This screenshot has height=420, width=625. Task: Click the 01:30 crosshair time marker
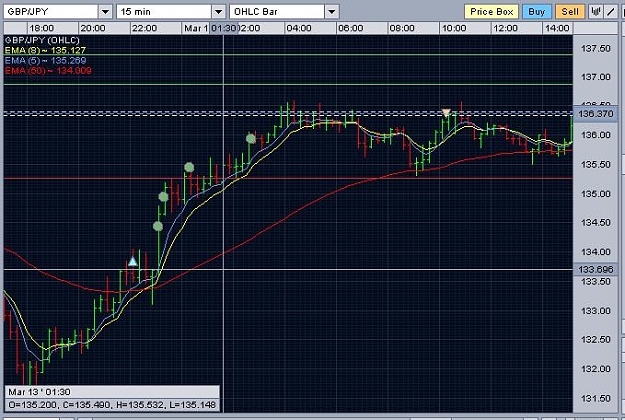tap(224, 28)
